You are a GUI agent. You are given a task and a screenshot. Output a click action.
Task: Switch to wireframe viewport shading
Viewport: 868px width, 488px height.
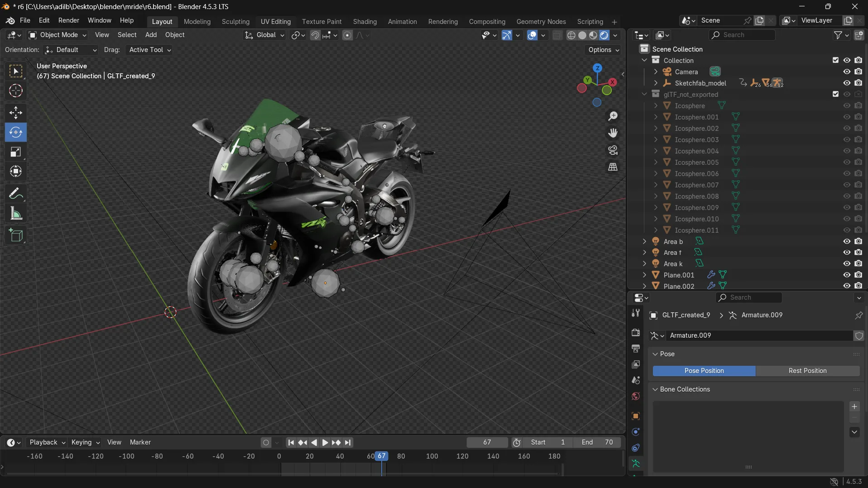pyautogui.click(x=571, y=35)
